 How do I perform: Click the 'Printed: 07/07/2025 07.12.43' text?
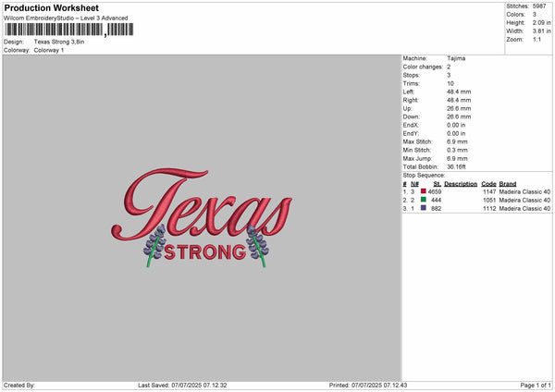(368, 386)
